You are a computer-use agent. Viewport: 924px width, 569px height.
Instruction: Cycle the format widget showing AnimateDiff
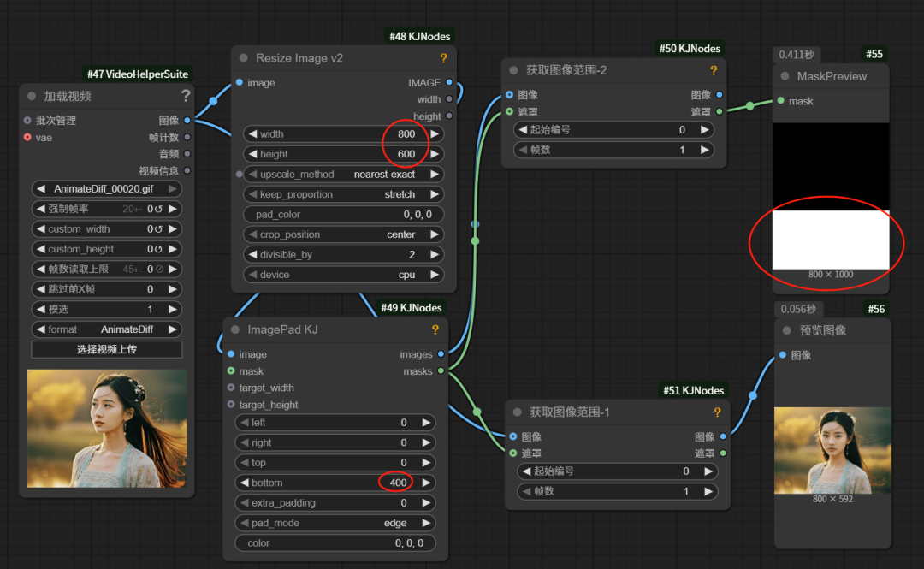tap(106, 329)
